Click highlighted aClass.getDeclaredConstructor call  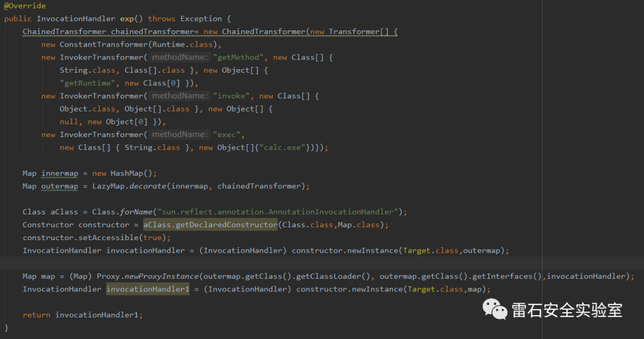(210, 225)
